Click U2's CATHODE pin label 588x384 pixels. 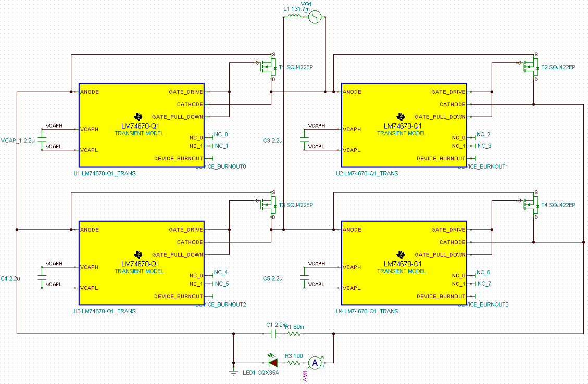(452, 105)
